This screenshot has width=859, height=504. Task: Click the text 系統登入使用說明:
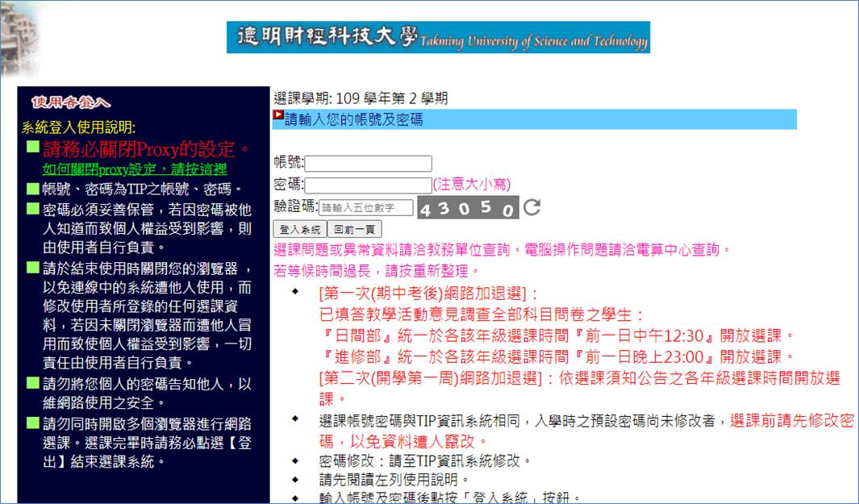click(x=78, y=127)
